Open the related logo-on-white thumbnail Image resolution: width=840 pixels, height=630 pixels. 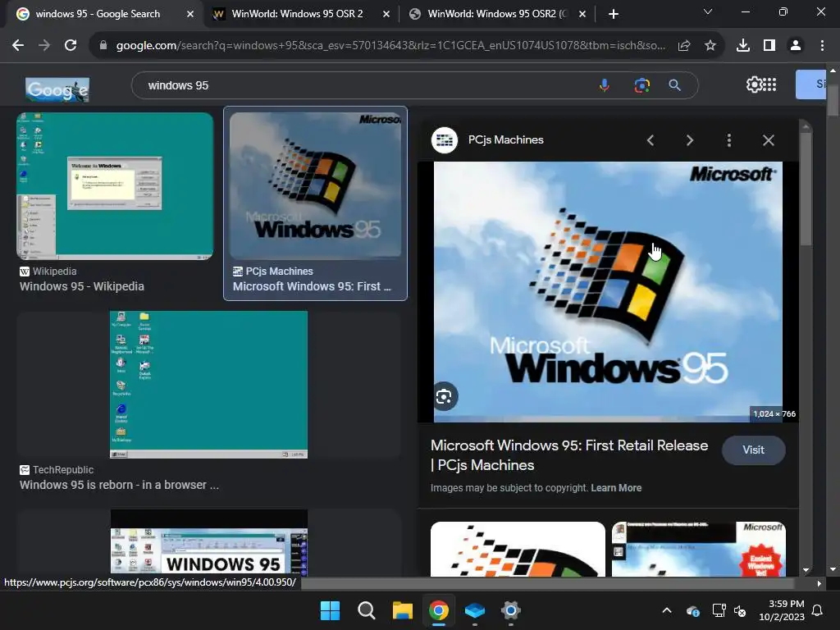pyautogui.click(x=518, y=549)
